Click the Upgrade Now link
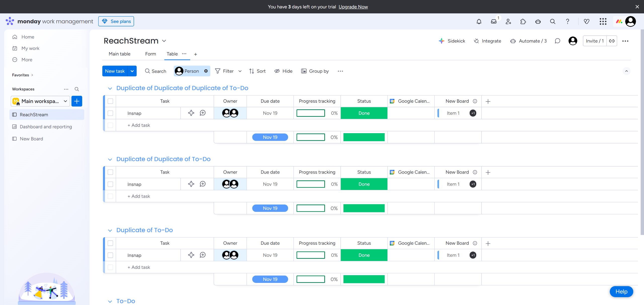Viewport: 644px width, 305px height. point(353,7)
